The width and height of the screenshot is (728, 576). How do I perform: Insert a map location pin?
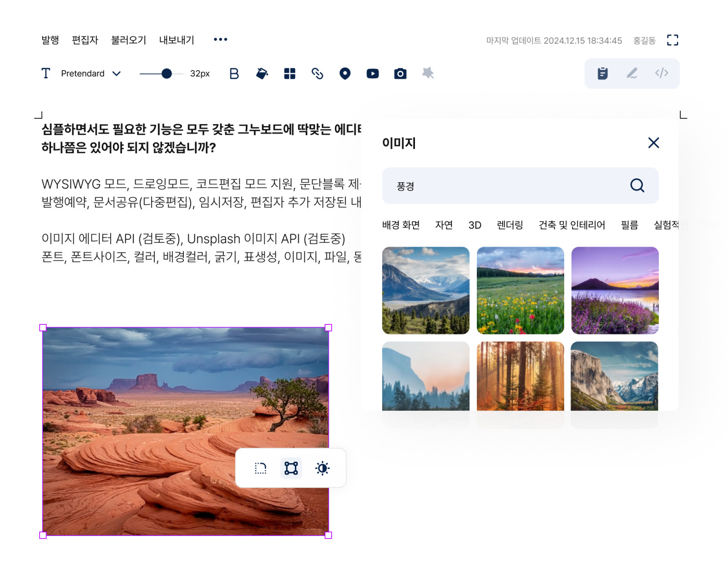(345, 74)
